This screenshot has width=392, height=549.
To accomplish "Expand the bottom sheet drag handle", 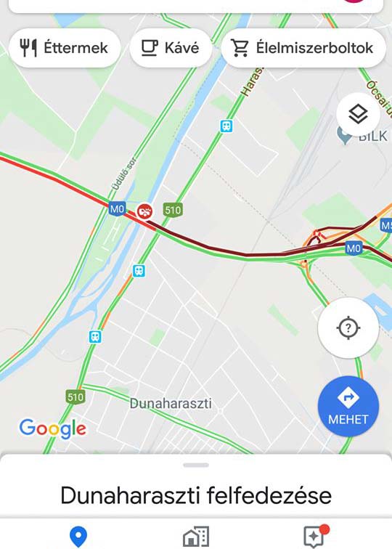I will click(196, 465).
